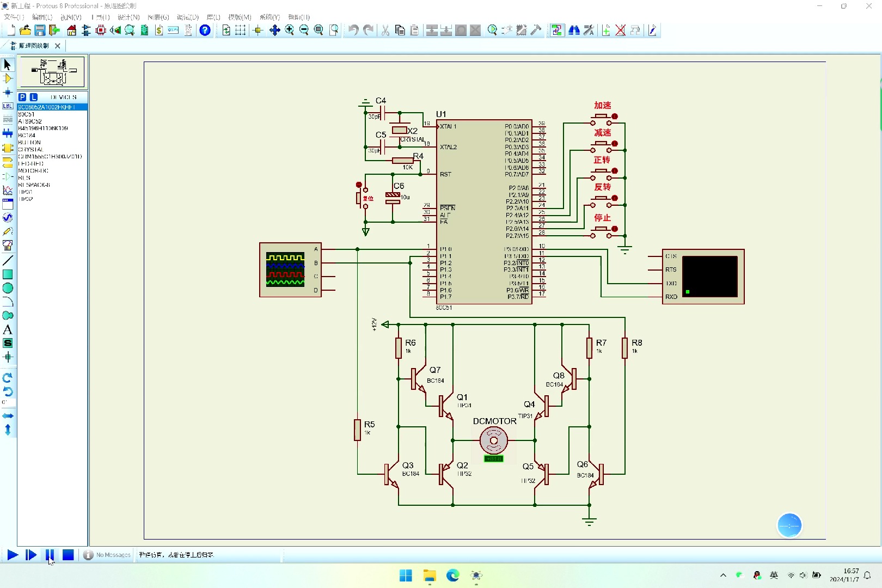Select the Junction Dot Mode tool

(x=8, y=92)
